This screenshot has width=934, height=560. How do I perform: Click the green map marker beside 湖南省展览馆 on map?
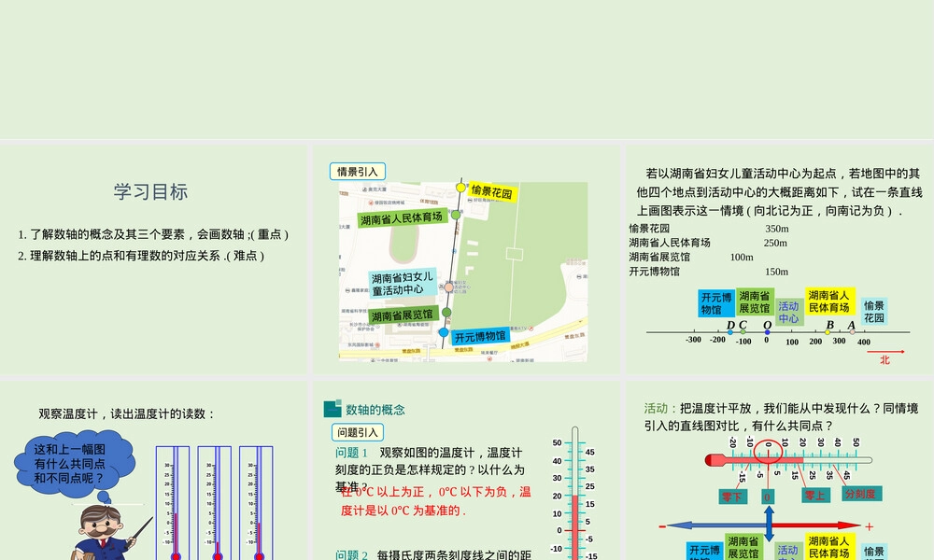point(446,313)
